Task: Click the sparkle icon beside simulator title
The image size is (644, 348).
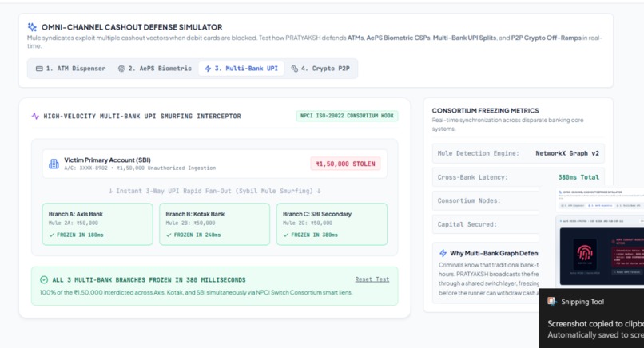Action: point(32,27)
